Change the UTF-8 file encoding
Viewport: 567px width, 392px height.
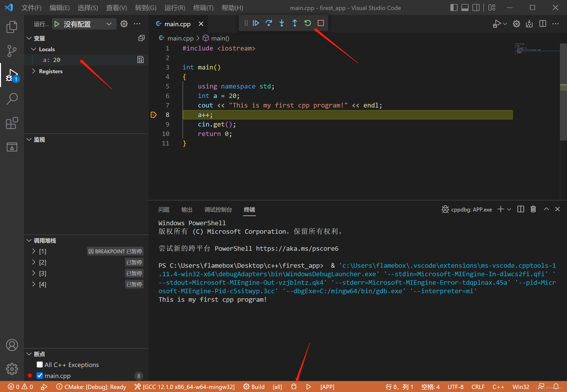click(455, 387)
